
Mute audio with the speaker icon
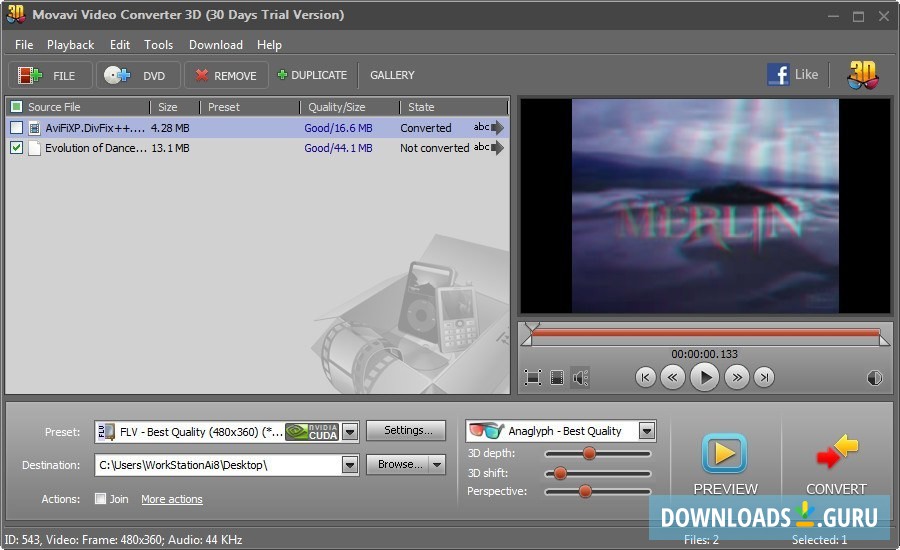(580, 377)
